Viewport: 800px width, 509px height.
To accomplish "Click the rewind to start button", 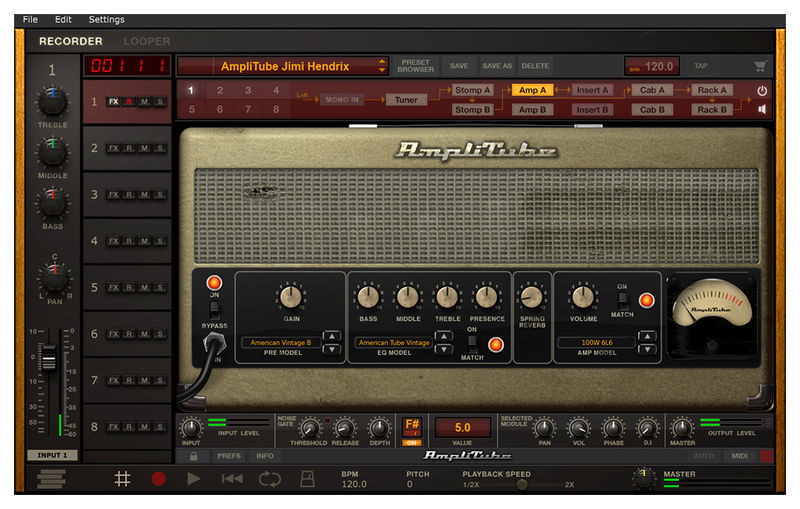I will (x=233, y=479).
